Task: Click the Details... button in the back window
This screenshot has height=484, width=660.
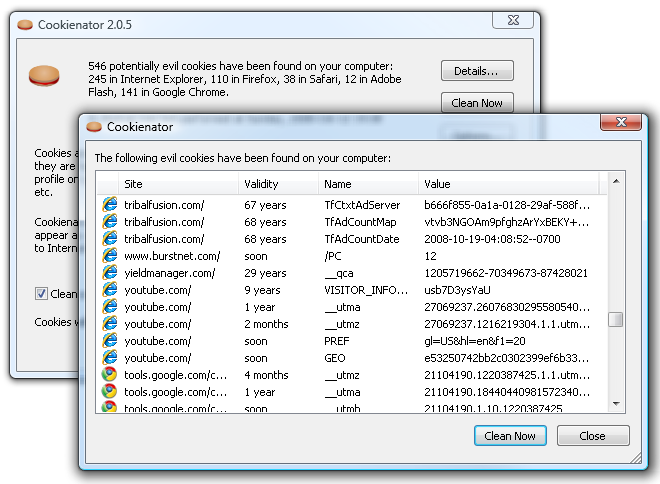Action: 477,71
